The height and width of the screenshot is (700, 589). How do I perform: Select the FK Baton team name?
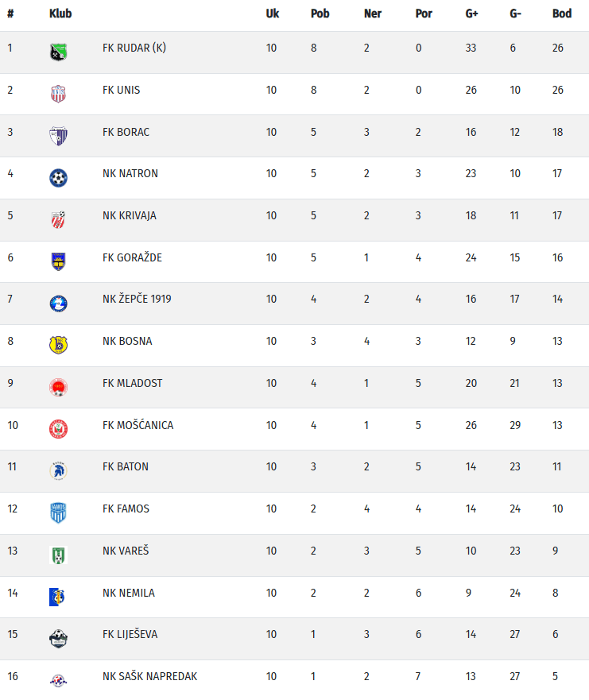(126, 466)
